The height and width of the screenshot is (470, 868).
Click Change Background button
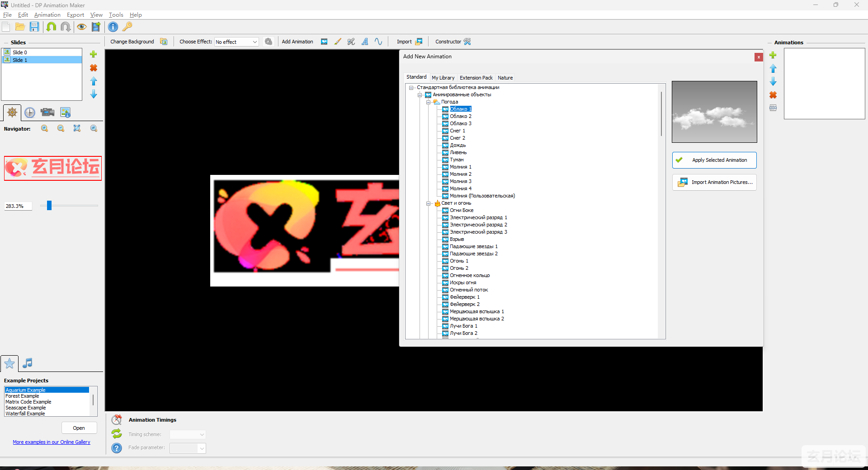coord(132,42)
